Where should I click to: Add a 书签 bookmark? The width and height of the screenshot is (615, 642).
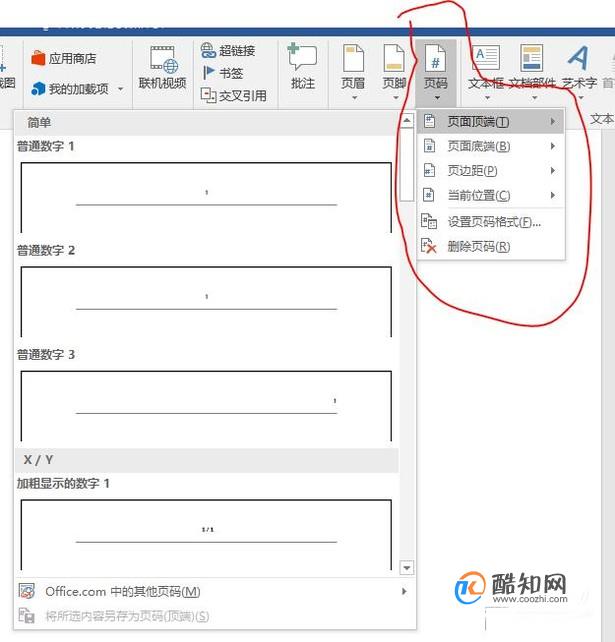coord(223,73)
